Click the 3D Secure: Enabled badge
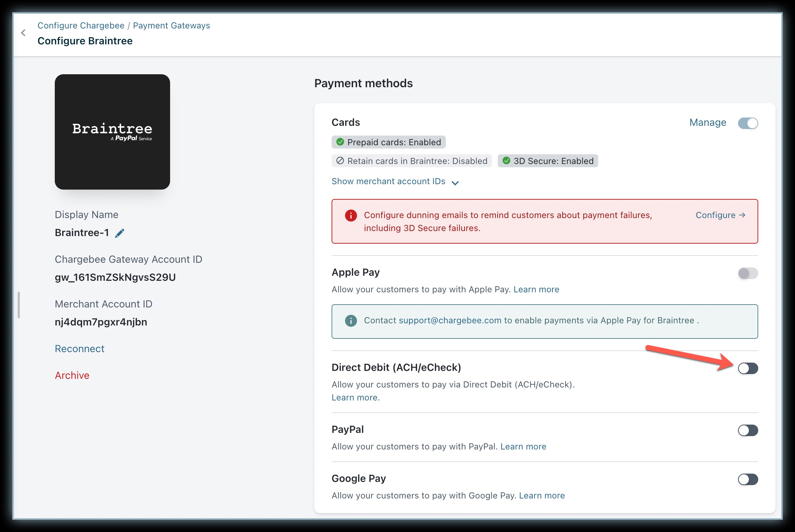 (x=548, y=161)
